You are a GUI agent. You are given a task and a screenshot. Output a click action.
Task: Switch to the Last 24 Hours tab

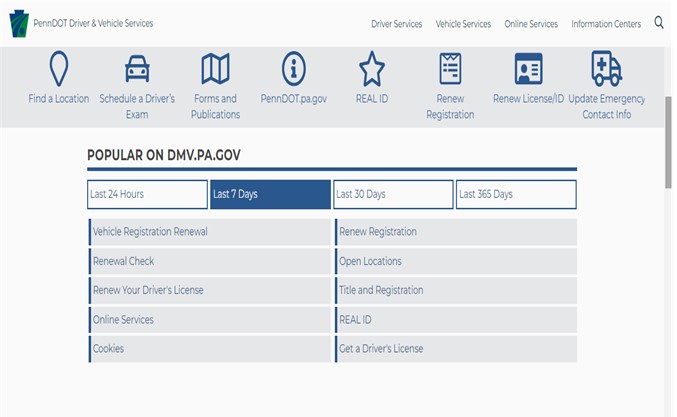147,194
